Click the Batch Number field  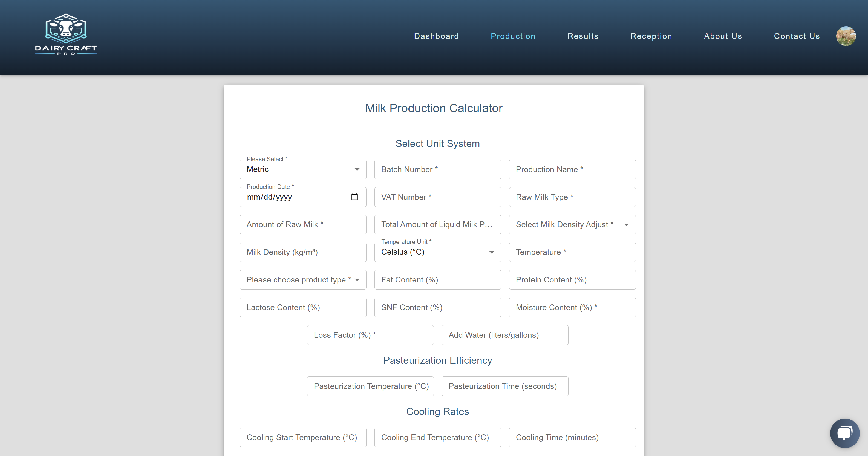pyautogui.click(x=437, y=169)
